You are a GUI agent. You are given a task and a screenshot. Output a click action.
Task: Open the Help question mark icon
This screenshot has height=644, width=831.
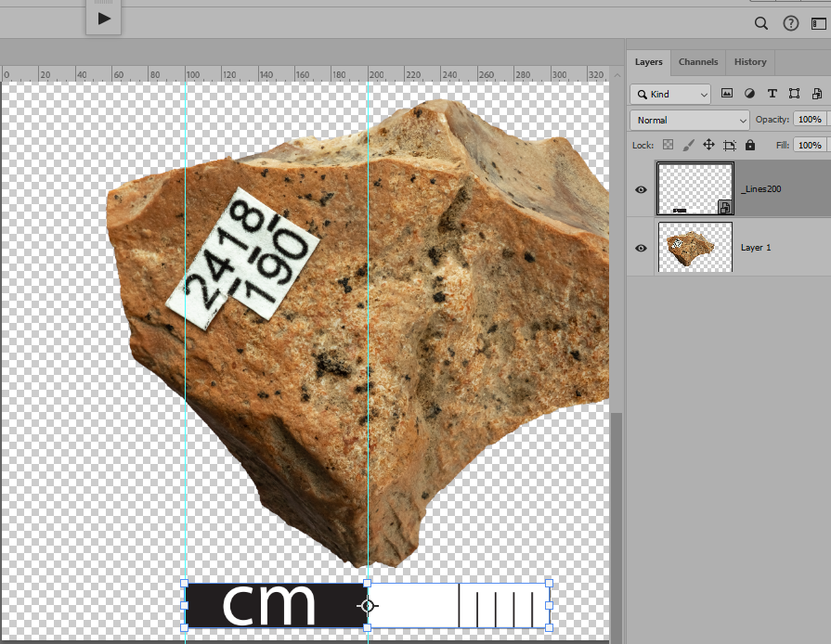[791, 23]
